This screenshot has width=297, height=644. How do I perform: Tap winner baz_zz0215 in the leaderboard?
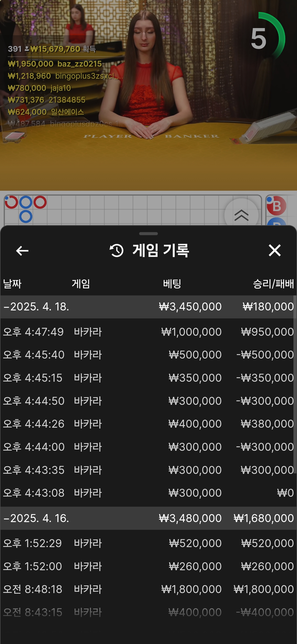coord(55,64)
